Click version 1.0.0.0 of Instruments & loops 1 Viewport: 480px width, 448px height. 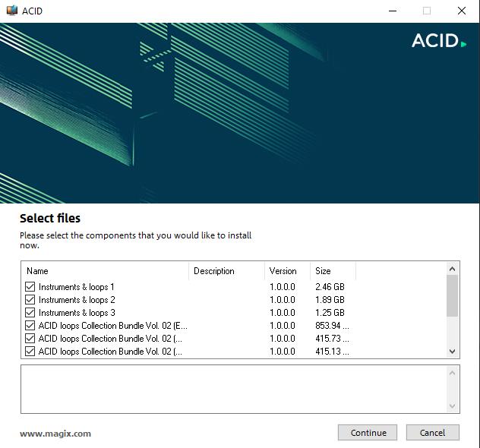(x=283, y=287)
